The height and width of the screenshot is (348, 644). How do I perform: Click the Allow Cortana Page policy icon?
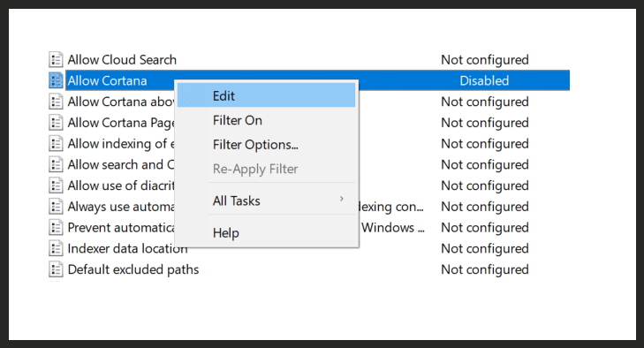pyautogui.click(x=56, y=123)
